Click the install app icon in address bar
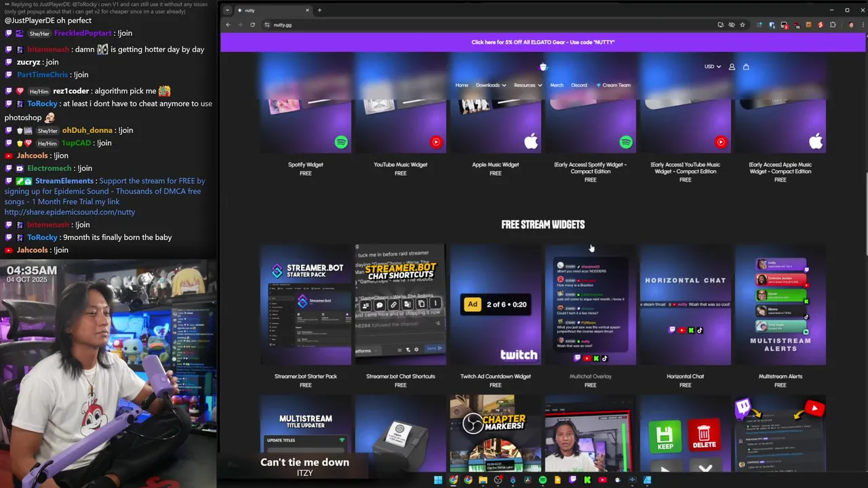Image resolution: width=868 pixels, height=488 pixels. (720, 24)
